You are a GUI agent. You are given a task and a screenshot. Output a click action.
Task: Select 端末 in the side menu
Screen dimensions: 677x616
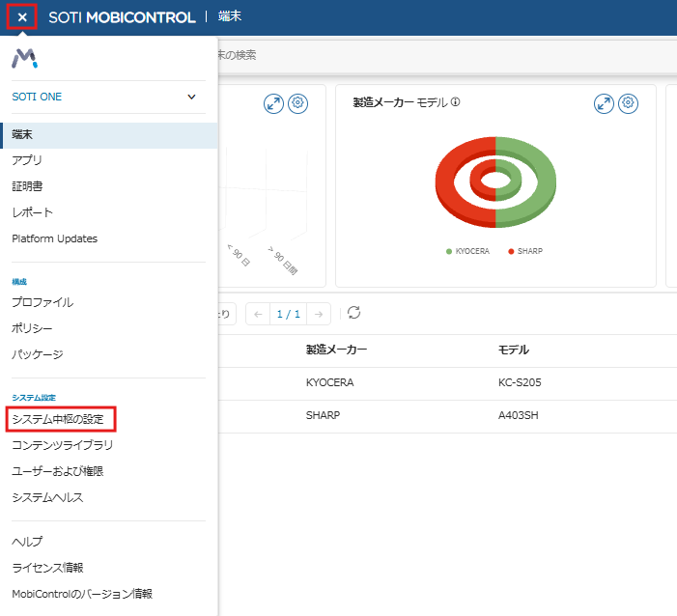[109, 135]
